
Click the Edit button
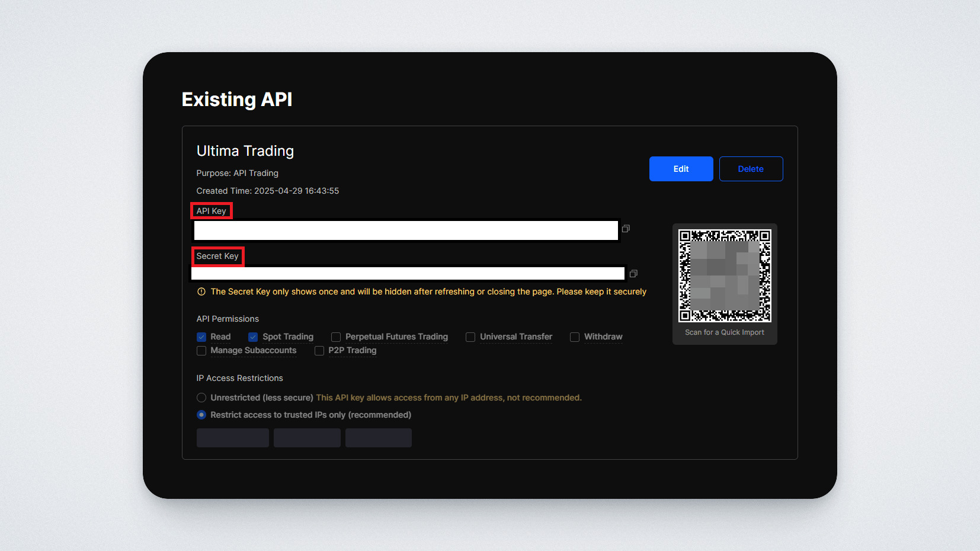[681, 169]
